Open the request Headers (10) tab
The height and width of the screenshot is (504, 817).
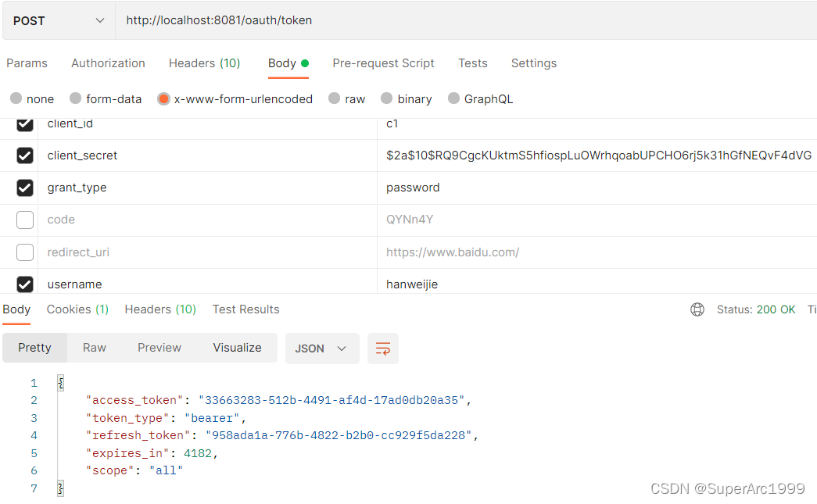pyautogui.click(x=204, y=63)
